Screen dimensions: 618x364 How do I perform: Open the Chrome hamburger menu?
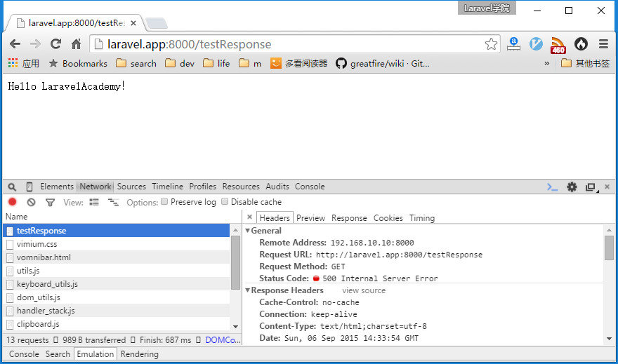point(603,44)
